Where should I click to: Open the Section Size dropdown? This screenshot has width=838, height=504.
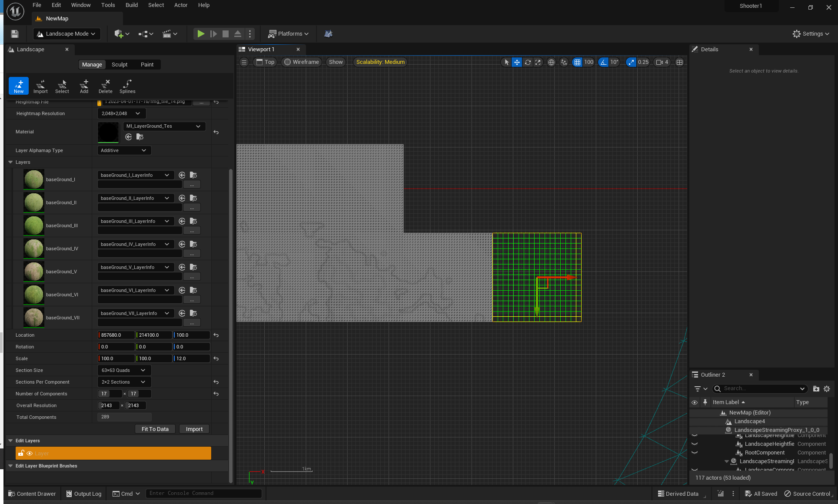123,370
